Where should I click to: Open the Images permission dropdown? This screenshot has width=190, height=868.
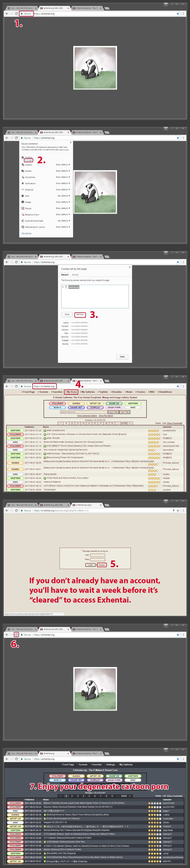[x=63, y=202]
